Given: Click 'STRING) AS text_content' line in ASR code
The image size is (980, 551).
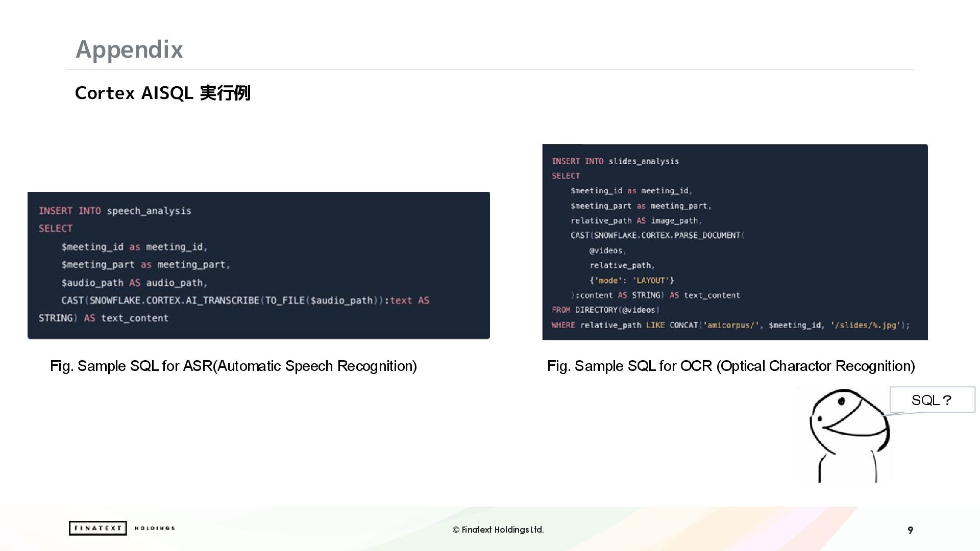Looking at the screenshot, I should point(104,318).
